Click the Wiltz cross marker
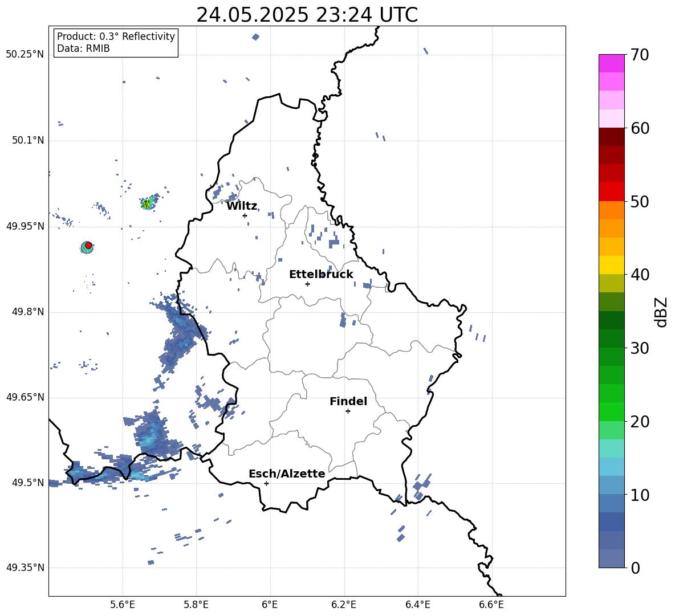 [x=245, y=215]
